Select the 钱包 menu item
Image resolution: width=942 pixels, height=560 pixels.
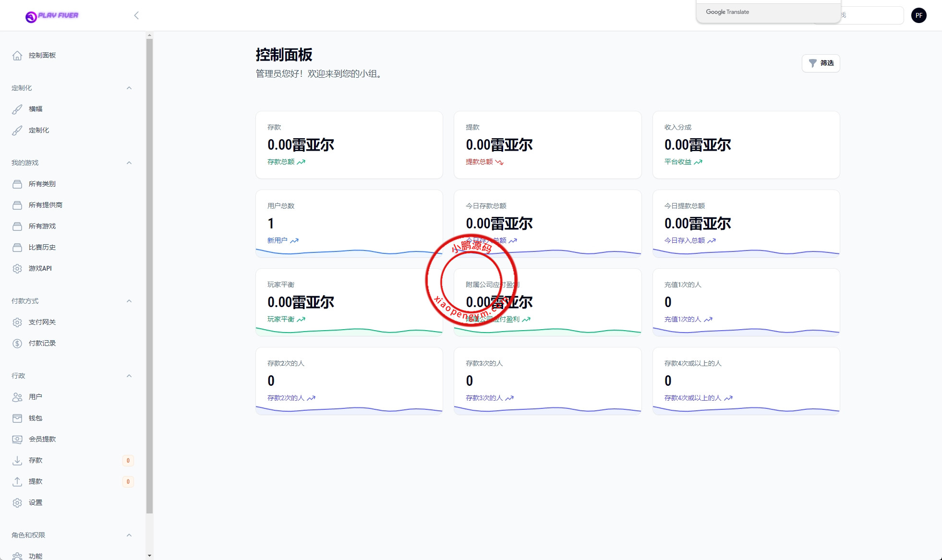pos(72,418)
